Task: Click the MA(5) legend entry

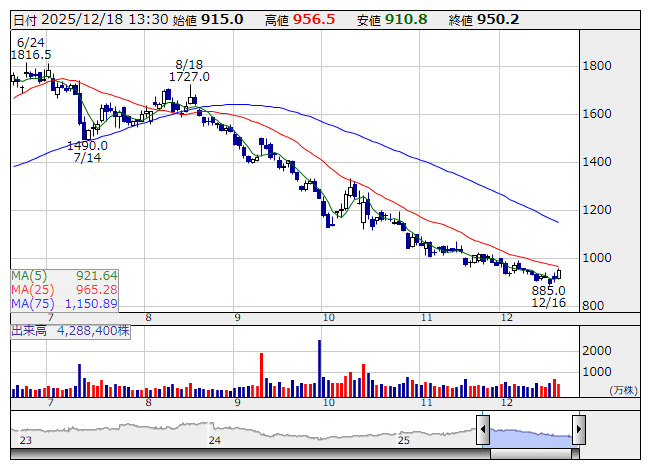Action: [x=65, y=276]
